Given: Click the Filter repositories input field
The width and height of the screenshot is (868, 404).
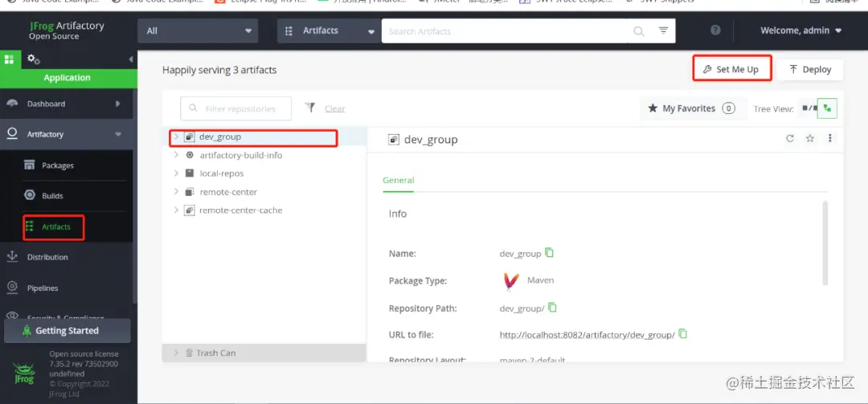Looking at the screenshot, I should 235,108.
